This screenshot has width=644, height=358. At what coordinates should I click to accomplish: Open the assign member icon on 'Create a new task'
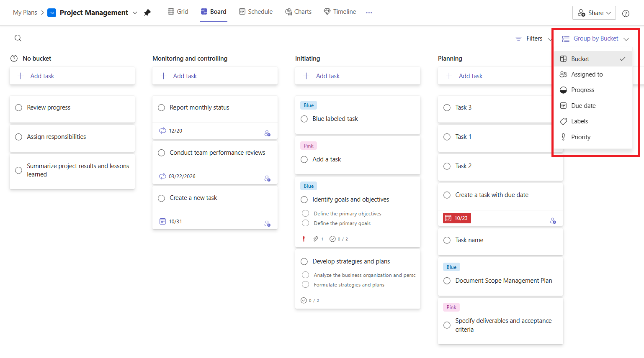pyautogui.click(x=267, y=223)
